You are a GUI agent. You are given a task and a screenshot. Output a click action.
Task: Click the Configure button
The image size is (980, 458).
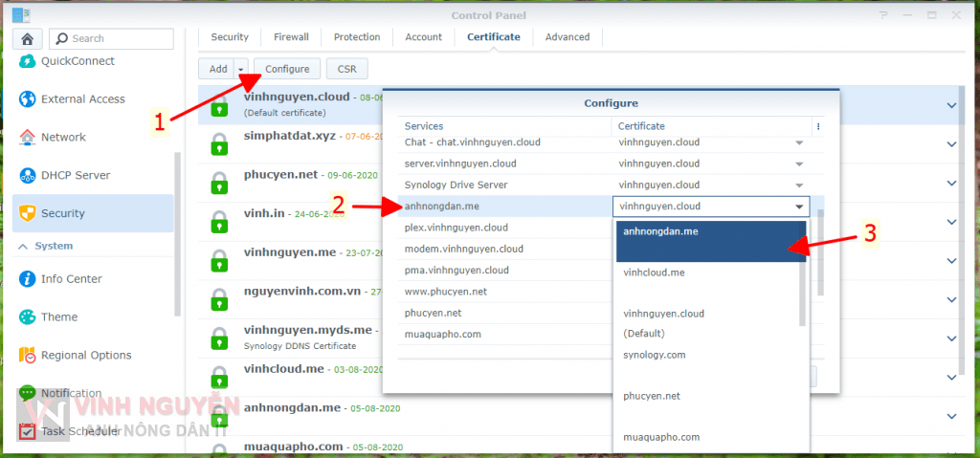coord(287,69)
